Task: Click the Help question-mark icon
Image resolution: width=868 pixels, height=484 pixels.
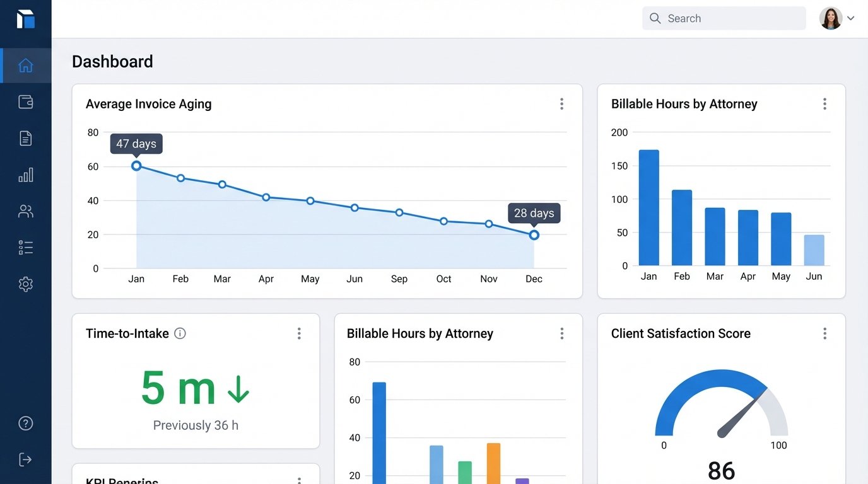Action: 25,423
